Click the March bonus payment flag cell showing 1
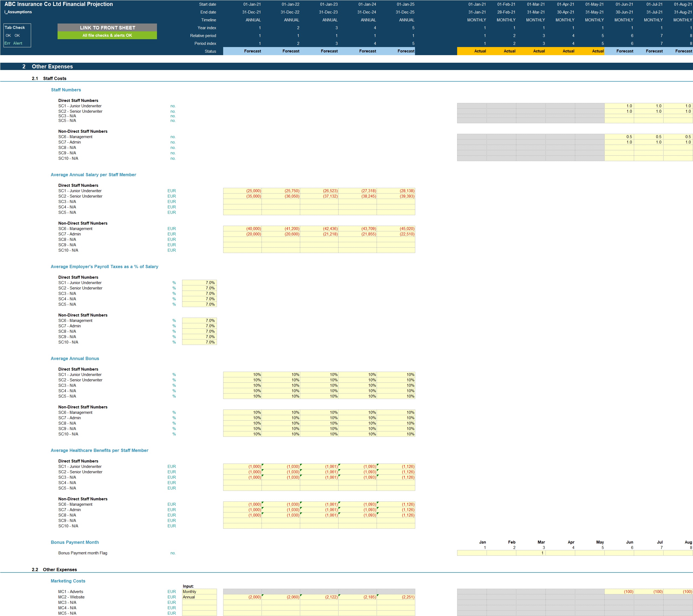The height and width of the screenshot is (616, 693). coord(531,553)
